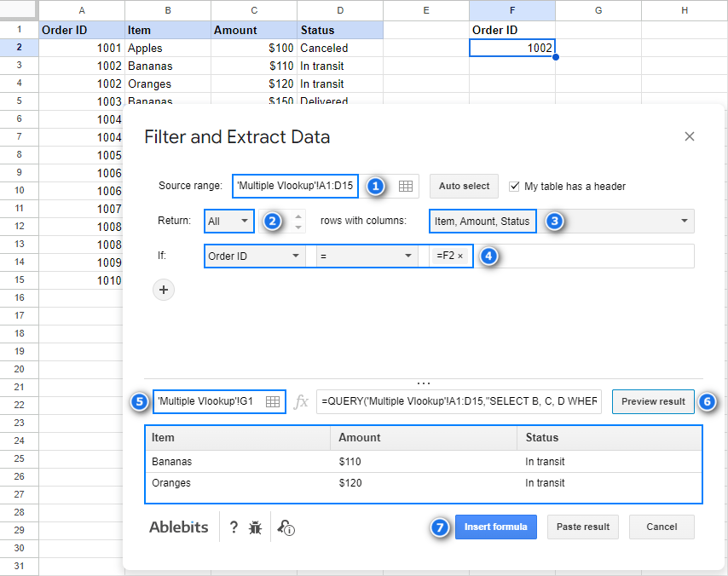Click Bananas row in preview table

point(424,462)
